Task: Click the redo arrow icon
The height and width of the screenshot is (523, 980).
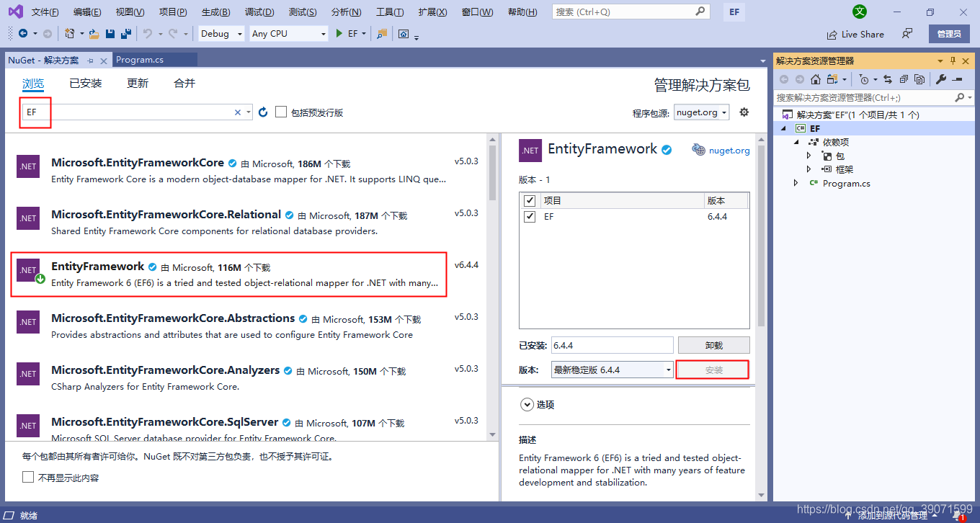Action: pos(173,34)
